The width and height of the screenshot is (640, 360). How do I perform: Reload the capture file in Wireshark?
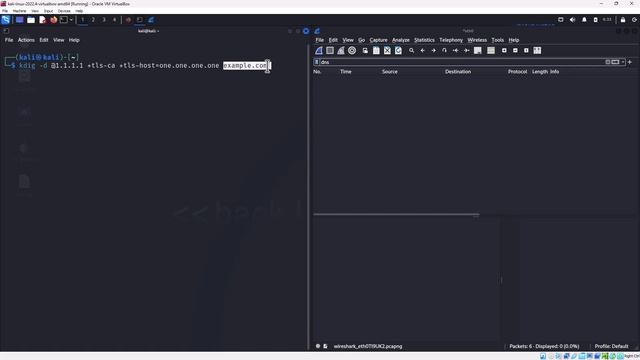[x=398, y=51]
